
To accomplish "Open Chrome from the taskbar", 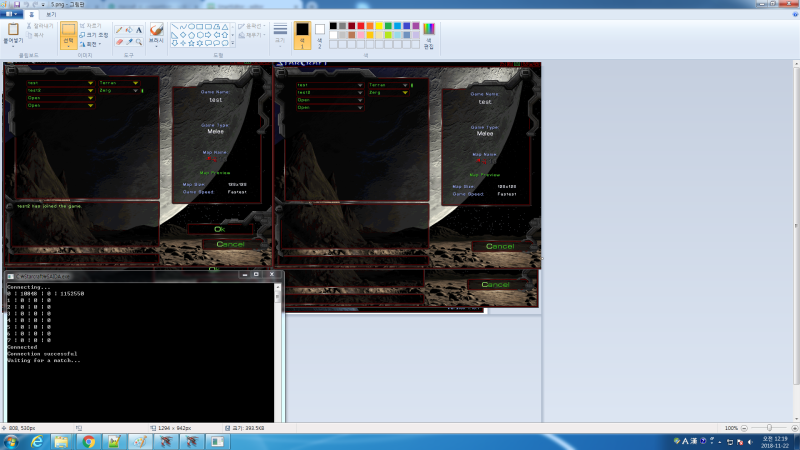I will pos(88,441).
